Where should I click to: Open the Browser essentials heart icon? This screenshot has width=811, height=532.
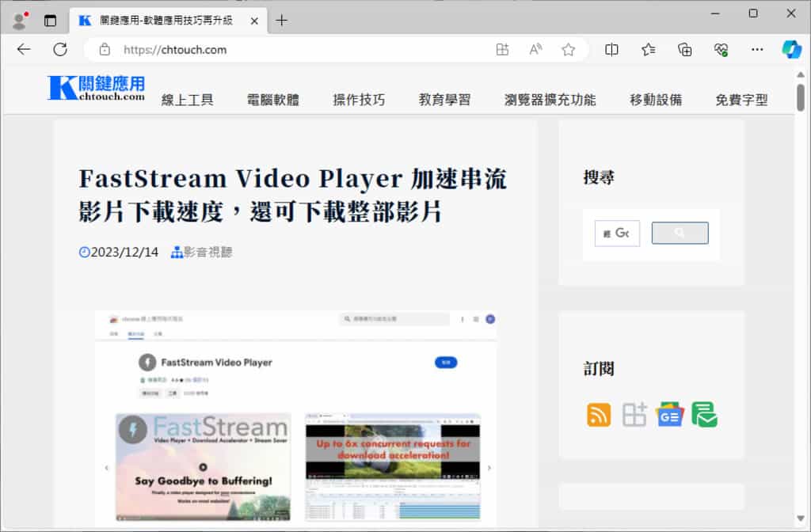coord(721,50)
